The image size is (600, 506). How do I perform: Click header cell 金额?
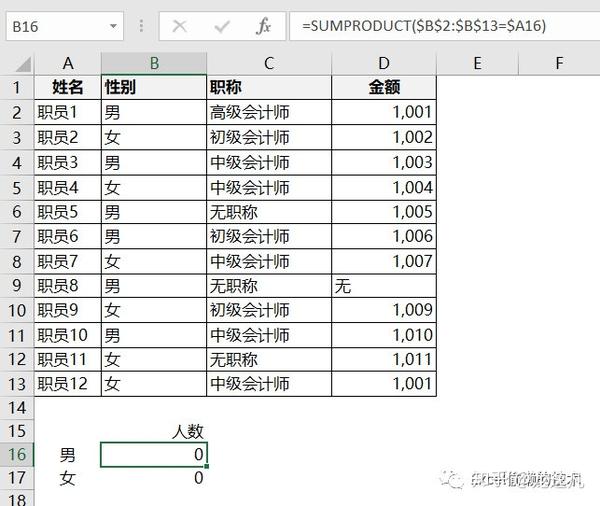point(384,87)
